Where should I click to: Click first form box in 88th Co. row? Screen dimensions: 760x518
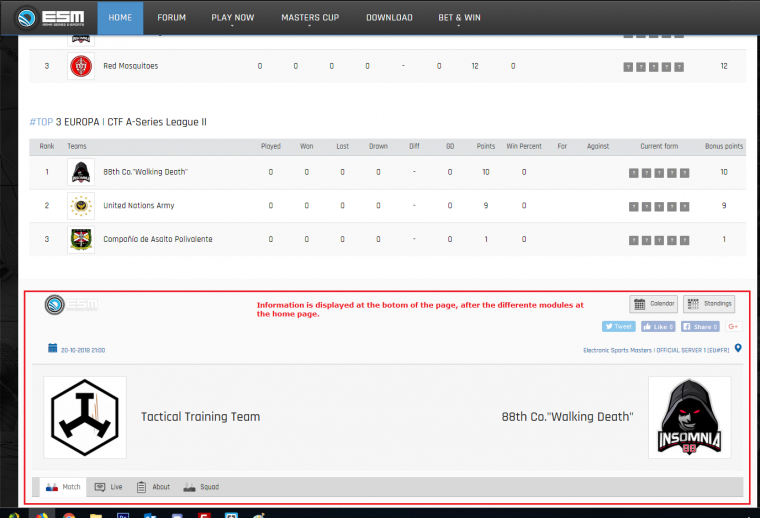633,173
